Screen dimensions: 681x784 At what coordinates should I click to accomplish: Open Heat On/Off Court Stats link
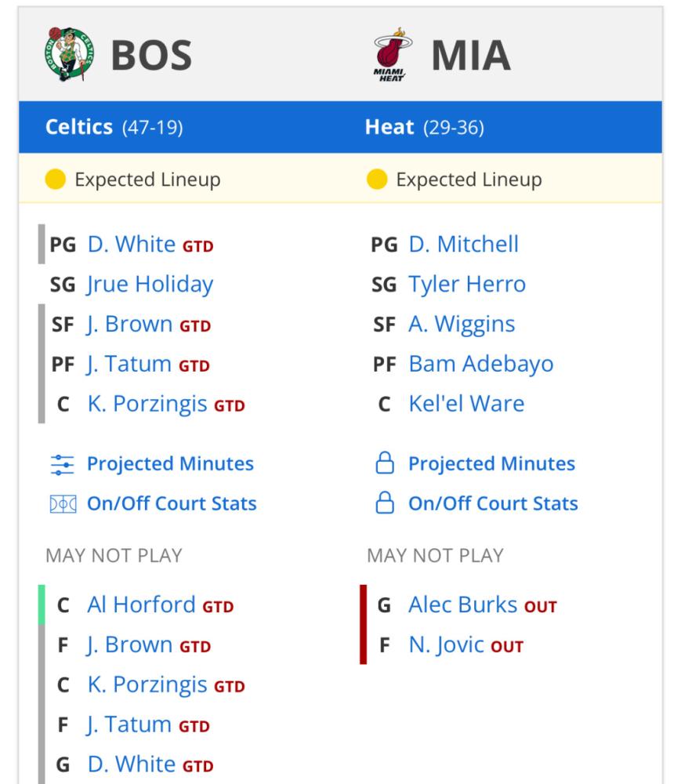[493, 503]
